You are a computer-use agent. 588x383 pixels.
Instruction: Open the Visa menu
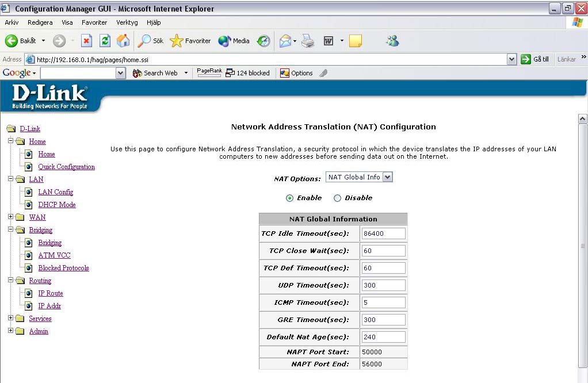pyautogui.click(x=67, y=22)
